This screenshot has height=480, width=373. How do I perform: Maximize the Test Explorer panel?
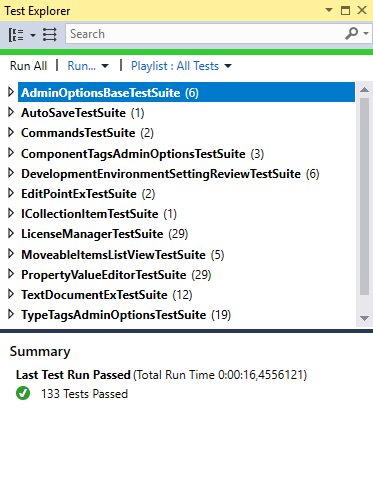tap(345, 10)
